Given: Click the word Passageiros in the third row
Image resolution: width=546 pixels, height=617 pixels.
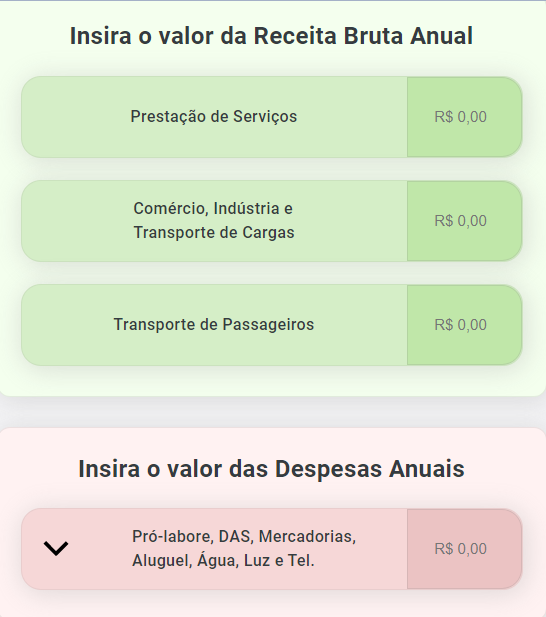Looking at the screenshot, I should 268,325.
